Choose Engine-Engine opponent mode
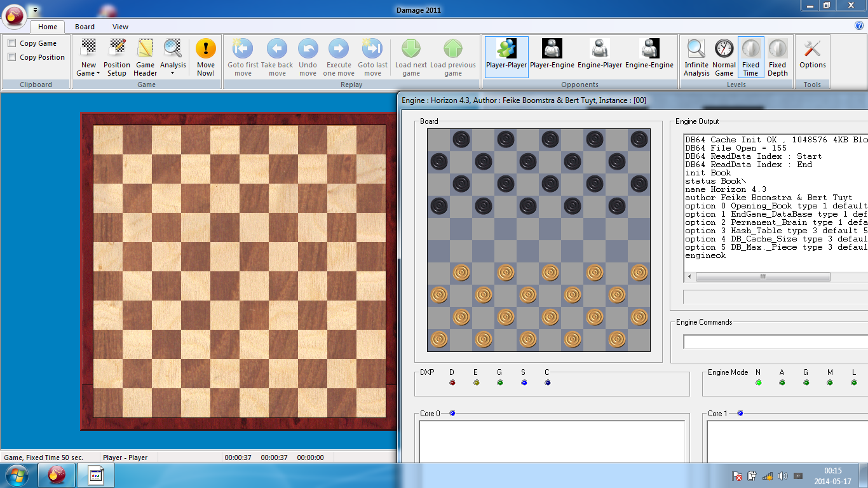Screen dimensions: 868x488 click(649, 56)
